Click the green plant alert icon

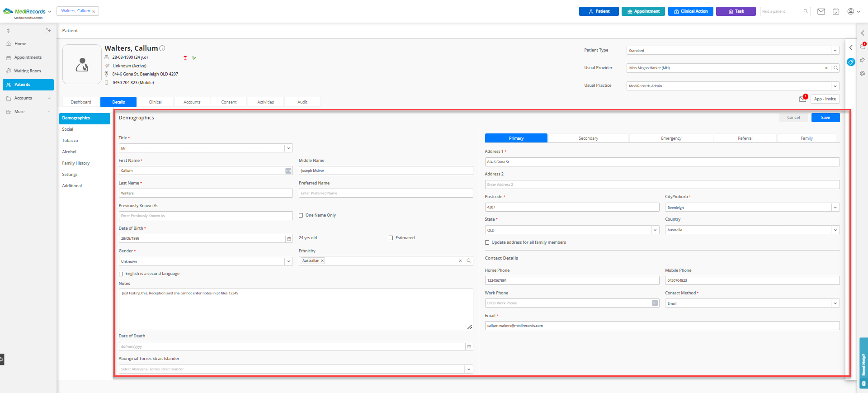194,57
